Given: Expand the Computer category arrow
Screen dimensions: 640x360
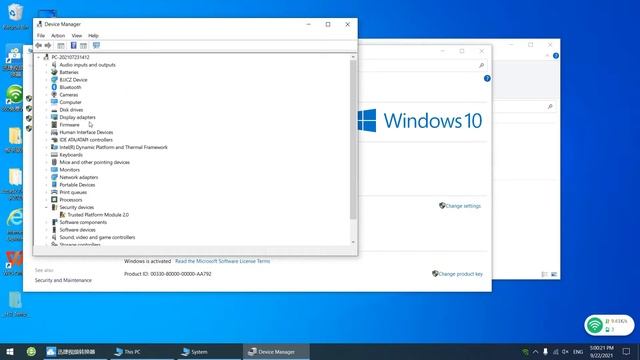Looking at the screenshot, I should [46, 102].
